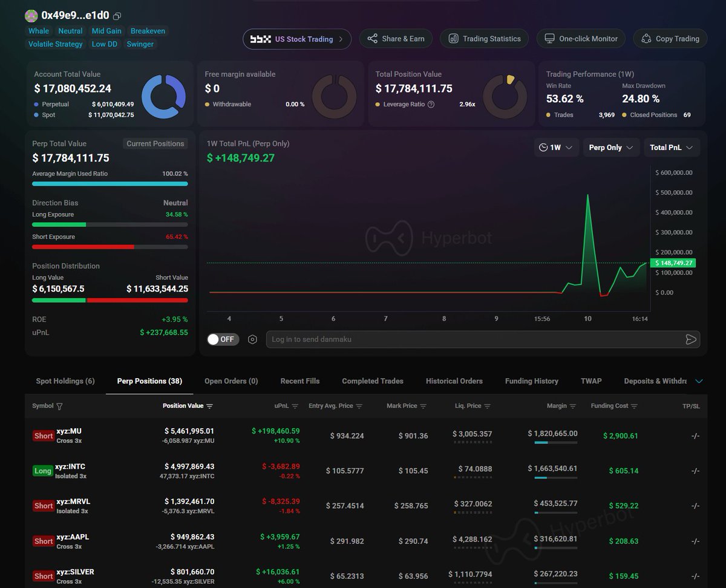Click the $ 2,900.61 funding cost
Viewport: 726px width, 588px height.
621,436
